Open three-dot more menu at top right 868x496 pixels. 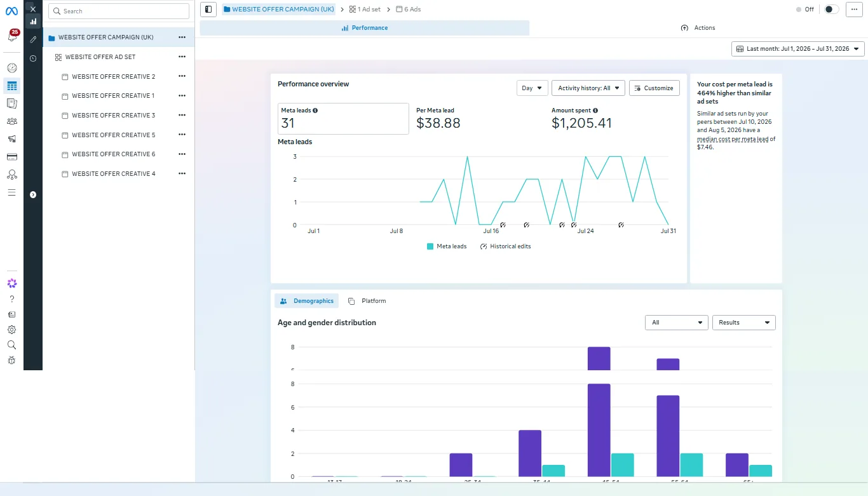[854, 10]
